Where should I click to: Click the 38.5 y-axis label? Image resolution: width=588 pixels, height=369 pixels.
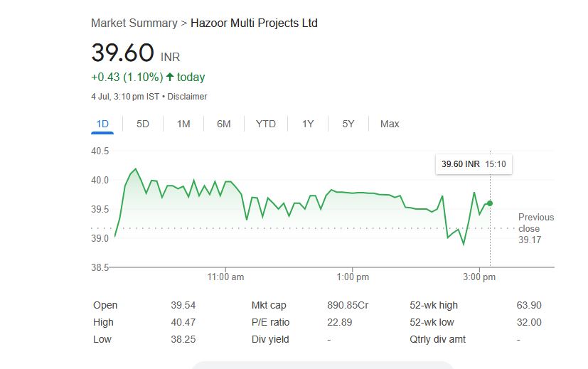pyautogui.click(x=100, y=267)
